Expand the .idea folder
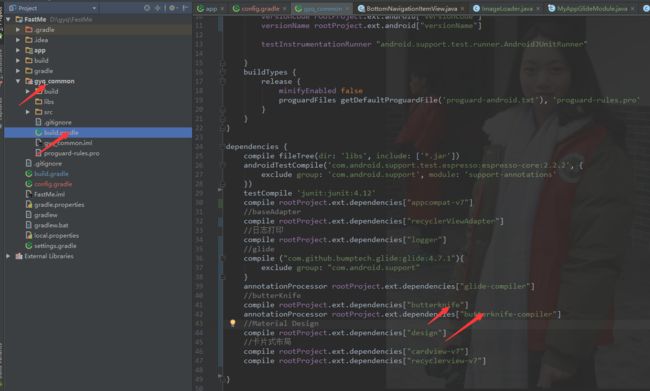This screenshot has width=650, height=391. pos(18,40)
